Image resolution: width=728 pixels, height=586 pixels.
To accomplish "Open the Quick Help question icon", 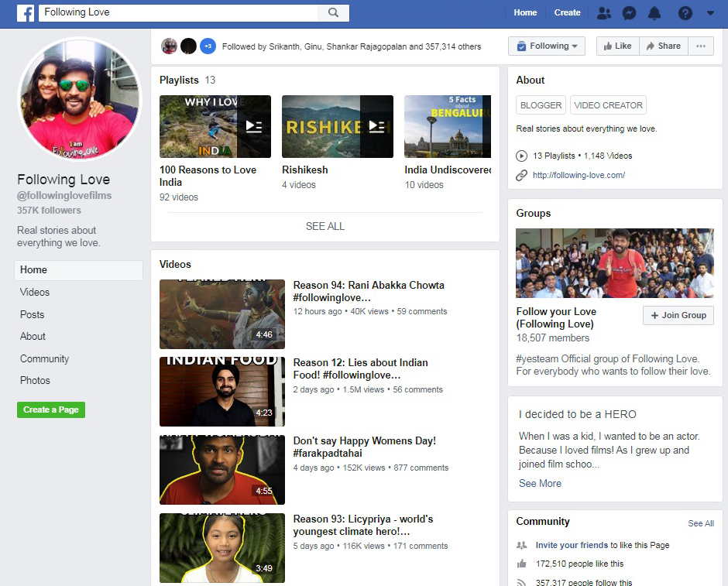I will 685,13.
